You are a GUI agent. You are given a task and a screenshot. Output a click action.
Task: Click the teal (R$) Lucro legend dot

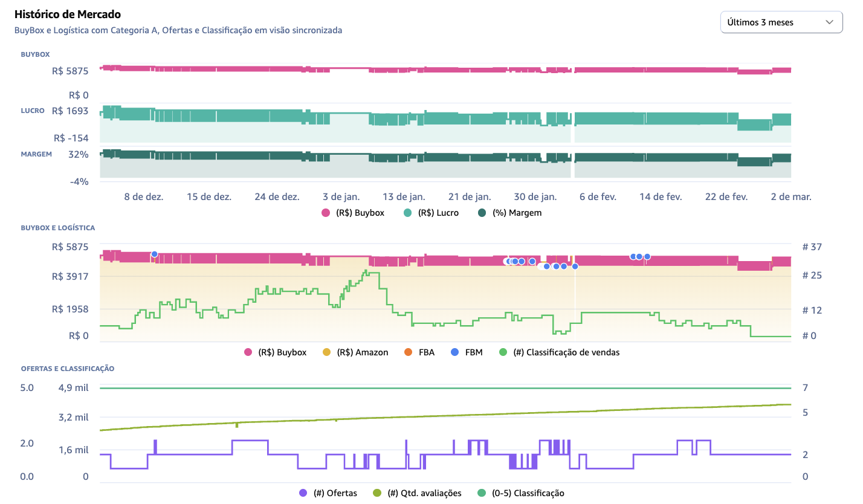[408, 213]
